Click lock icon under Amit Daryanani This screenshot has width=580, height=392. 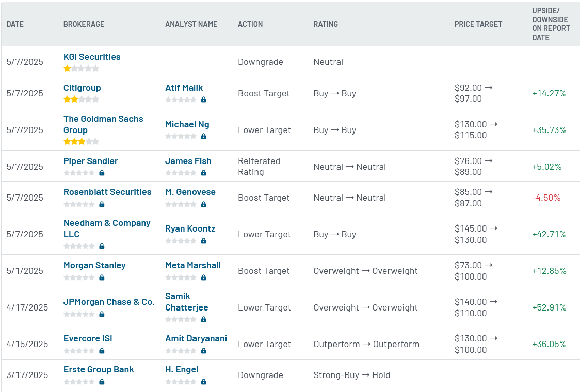tap(203, 351)
